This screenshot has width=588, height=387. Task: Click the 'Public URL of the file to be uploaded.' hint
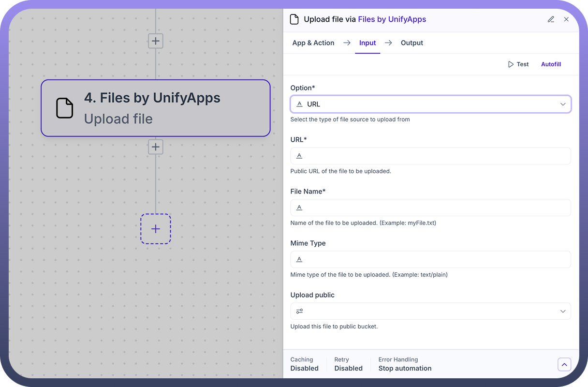(341, 171)
